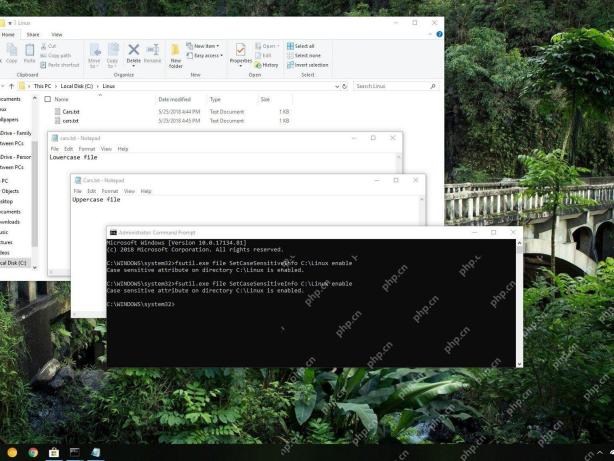Click the red X Delete icon
614x461 pixels.
click(x=134, y=50)
